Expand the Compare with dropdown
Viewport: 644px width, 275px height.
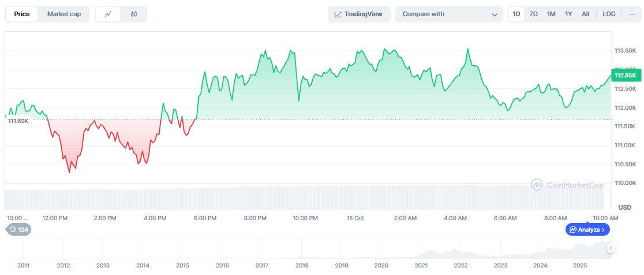pos(449,14)
